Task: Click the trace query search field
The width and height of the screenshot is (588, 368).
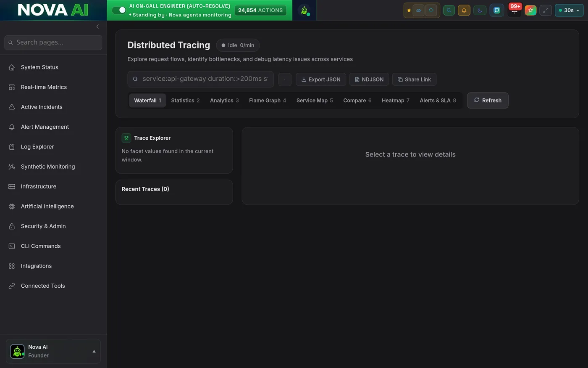Action: pyautogui.click(x=200, y=79)
